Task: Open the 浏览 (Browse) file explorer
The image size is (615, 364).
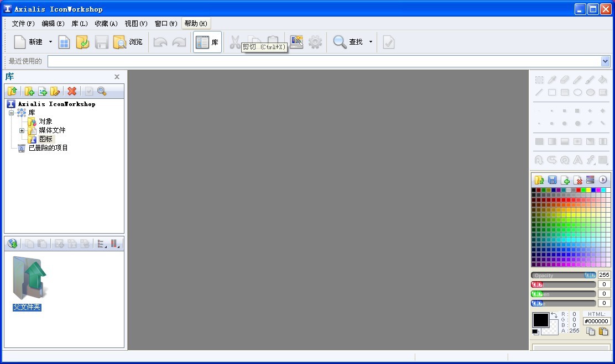Action: coord(128,43)
